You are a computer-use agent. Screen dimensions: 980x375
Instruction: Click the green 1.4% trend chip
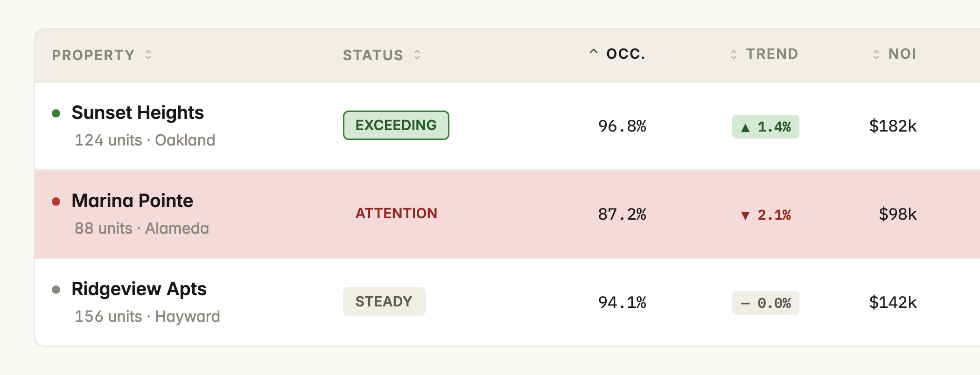click(766, 126)
